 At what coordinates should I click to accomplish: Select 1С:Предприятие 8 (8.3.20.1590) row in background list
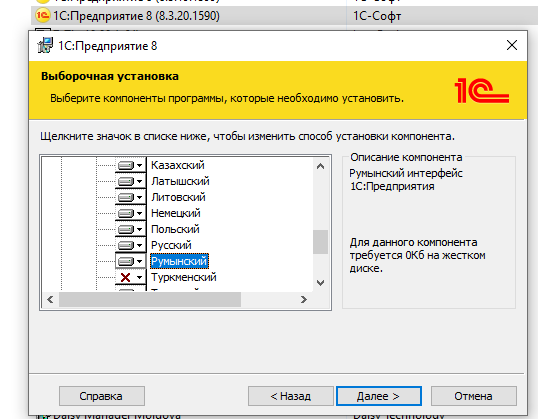click(x=284, y=16)
